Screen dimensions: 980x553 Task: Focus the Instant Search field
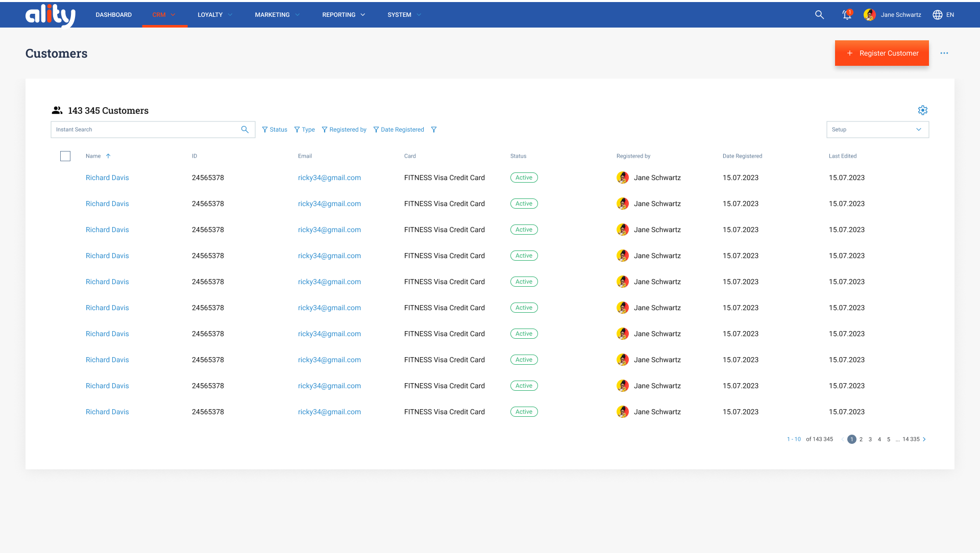(x=153, y=130)
